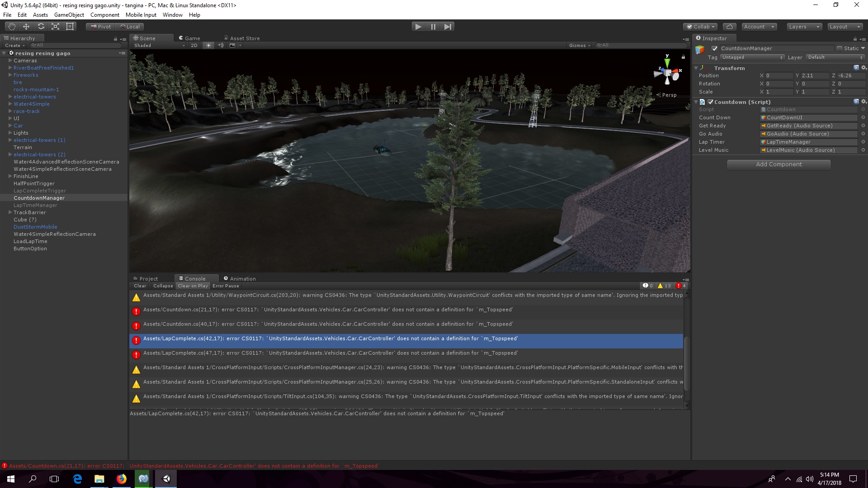The height and width of the screenshot is (488, 868).
Task: Open the Shaded draw mode dropdown
Action: coord(159,45)
